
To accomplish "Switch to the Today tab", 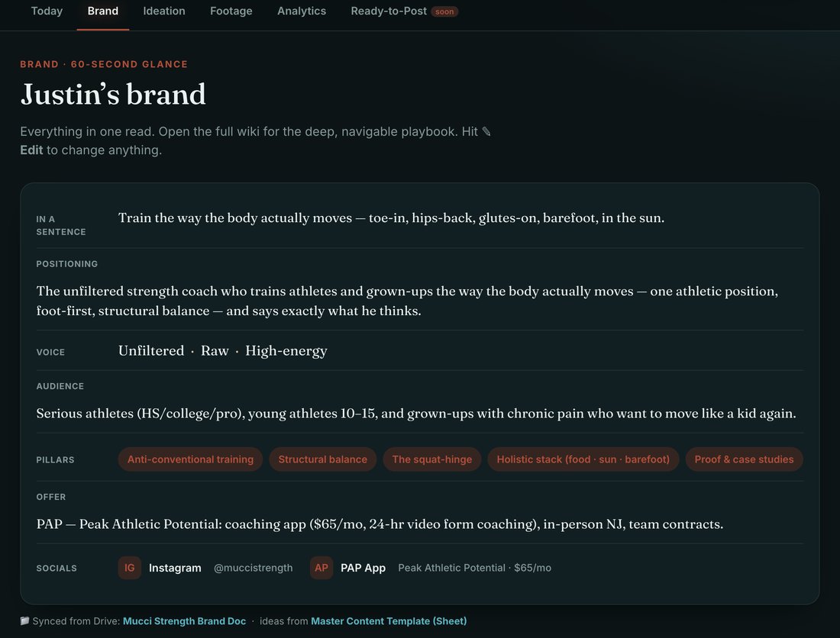I will click(x=47, y=11).
